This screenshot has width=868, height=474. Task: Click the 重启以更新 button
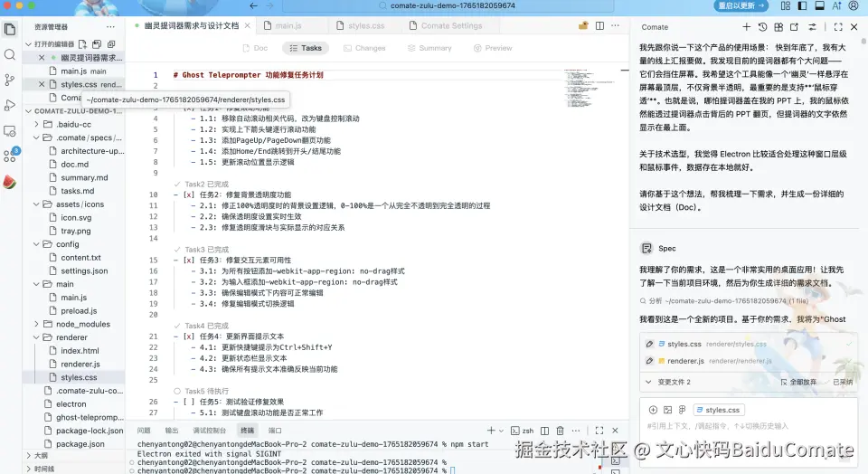pos(741,5)
